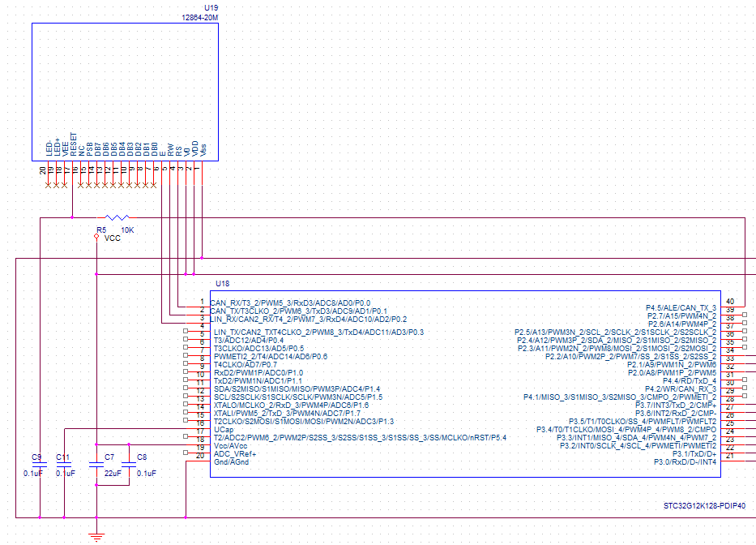Select the RxD2/PWM1P/ADC0/P1.0 pin name
This screenshot has width=756, height=545.
coord(258,373)
